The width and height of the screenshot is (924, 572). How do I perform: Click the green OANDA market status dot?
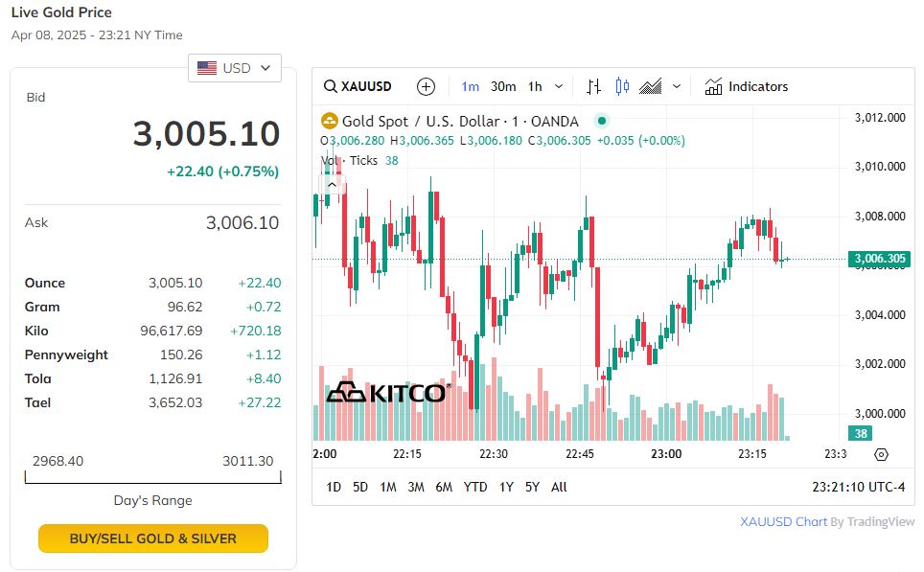click(603, 119)
